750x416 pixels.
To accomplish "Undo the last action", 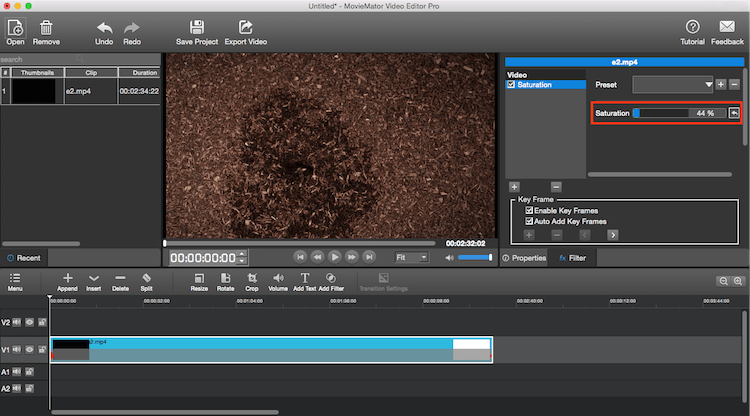I will [104, 33].
